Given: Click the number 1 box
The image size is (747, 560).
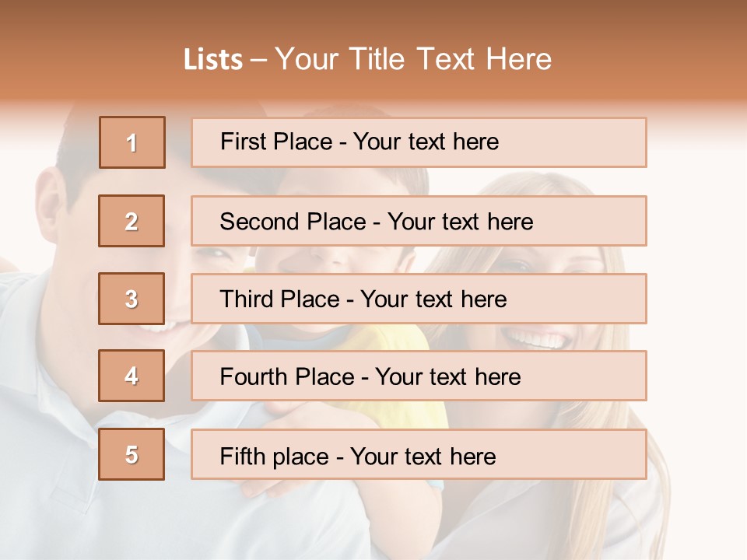Looking at the screenshot, I should click(132, 142).
